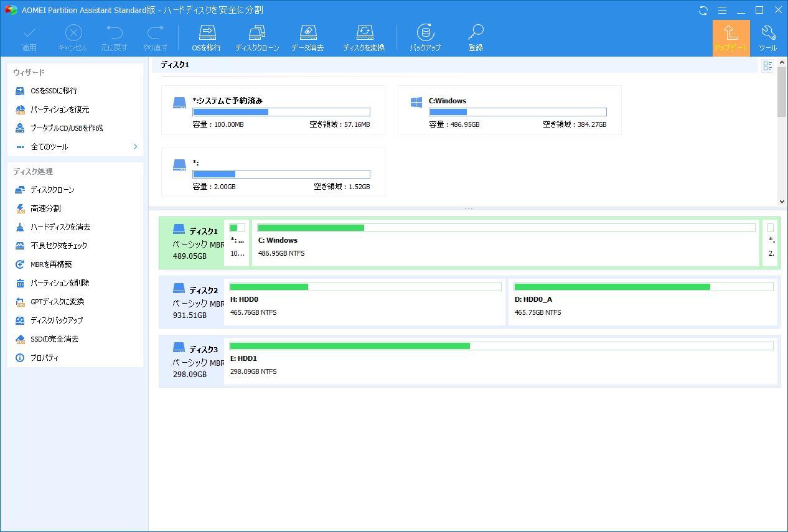This screenshot has height=532, width=788.
Task: Launch the Disk Clone (ディスククローン) toolbar tool
Action: tap(257, 38)
